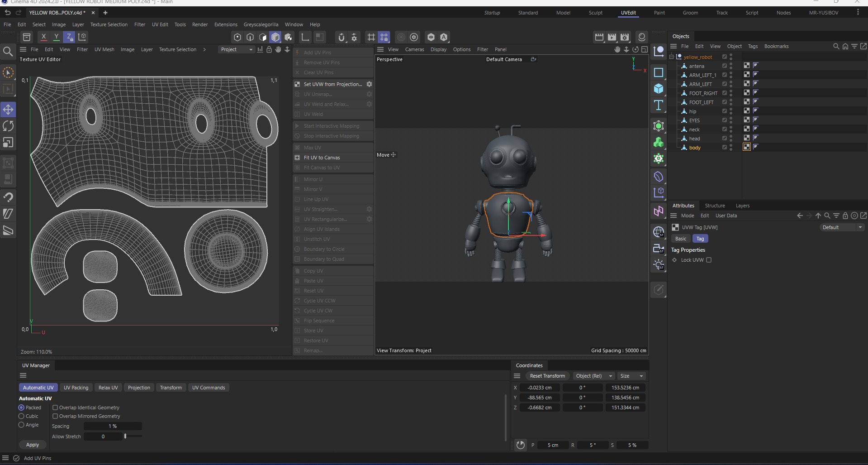Image resolution: width=868 pixels, height=465 pixels.
Task: Open viewport hamburger menu
Action: coord(380,49)
